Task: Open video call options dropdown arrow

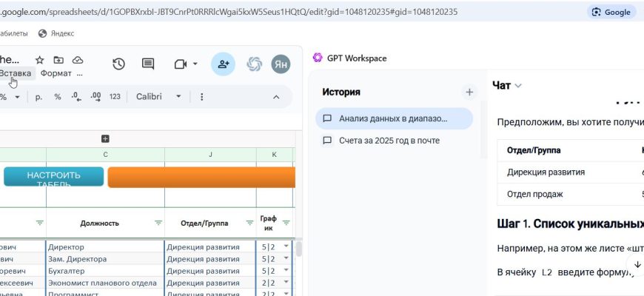Action: pos(195,64)
